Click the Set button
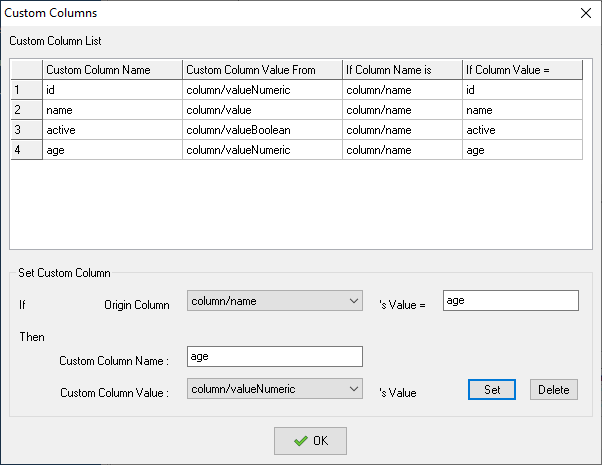602x465 pixels. click(x=492, y=390)
